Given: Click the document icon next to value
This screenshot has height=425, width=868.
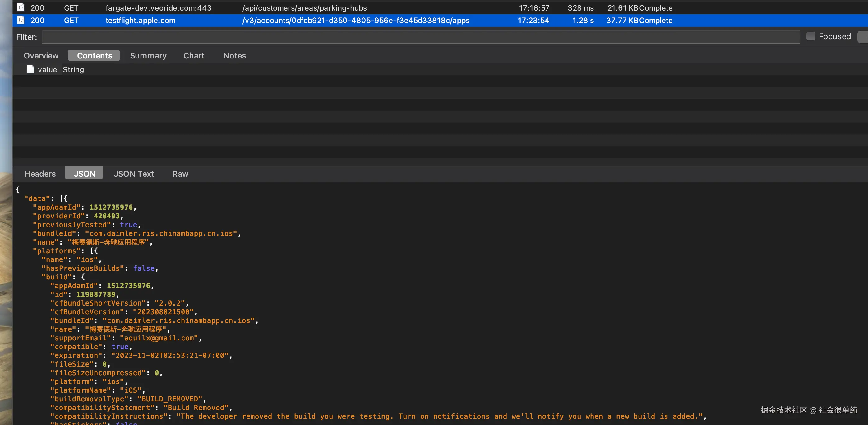Looking at the screenshot, I should pyautogui.click(x=30, y=69).
